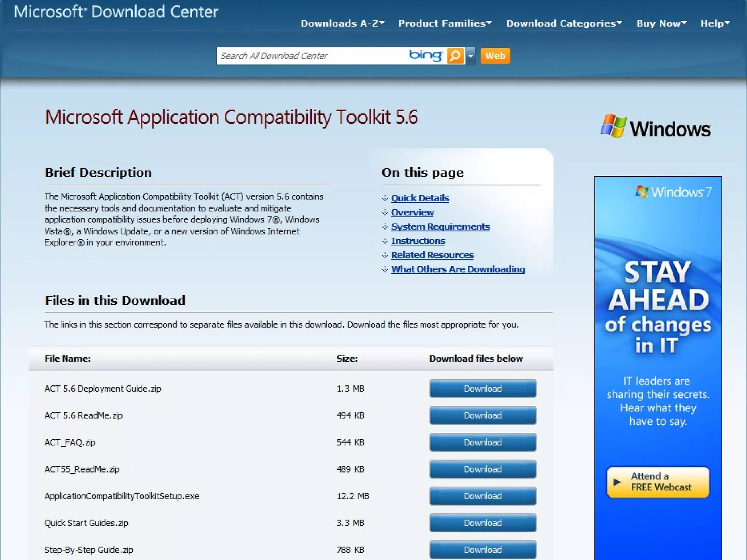
Task: Click the Size column header
Action: (x=347, y=358)
